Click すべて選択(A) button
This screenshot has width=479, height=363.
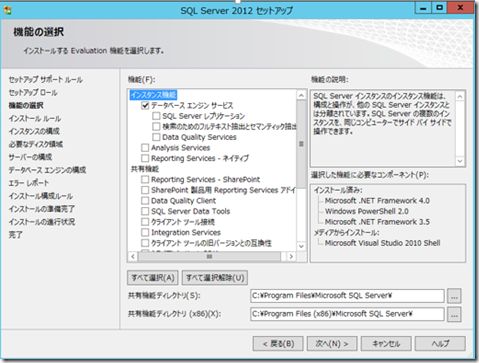point(153,278)
